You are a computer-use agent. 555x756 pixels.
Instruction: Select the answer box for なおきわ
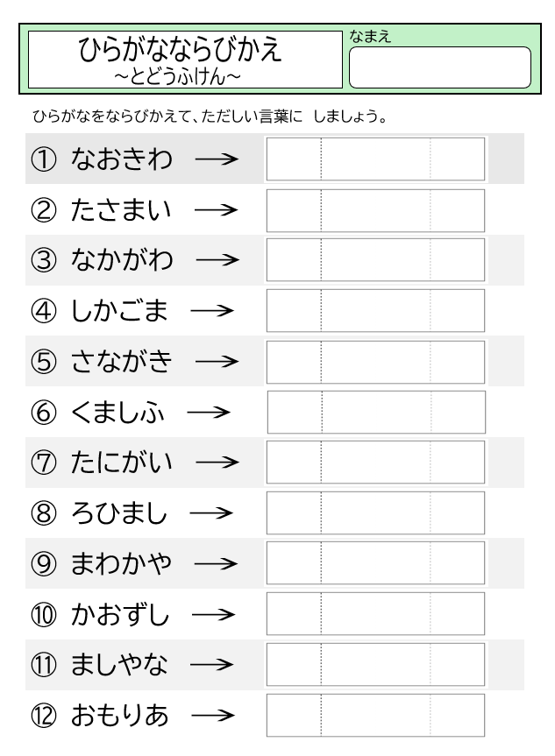[375, 159]
